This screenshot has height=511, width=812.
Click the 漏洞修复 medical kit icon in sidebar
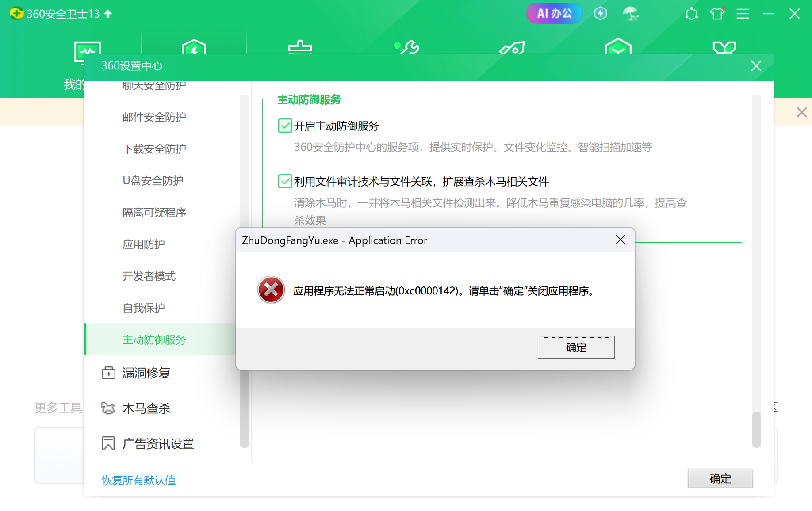[x=108, y=373]
